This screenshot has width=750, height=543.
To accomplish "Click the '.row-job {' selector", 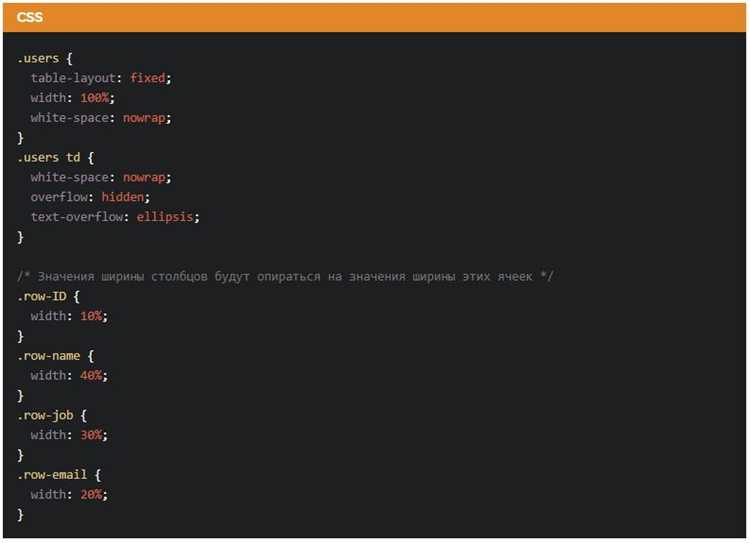I will pos(52,415).
